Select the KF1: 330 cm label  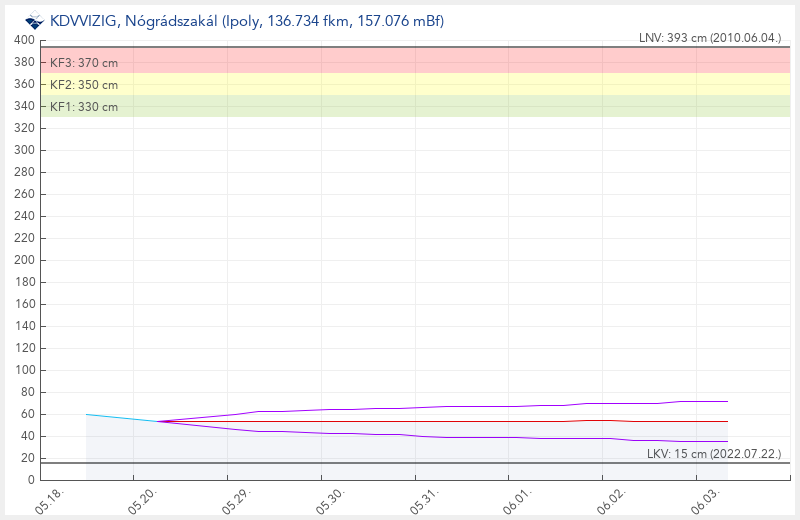click(84, 107)
